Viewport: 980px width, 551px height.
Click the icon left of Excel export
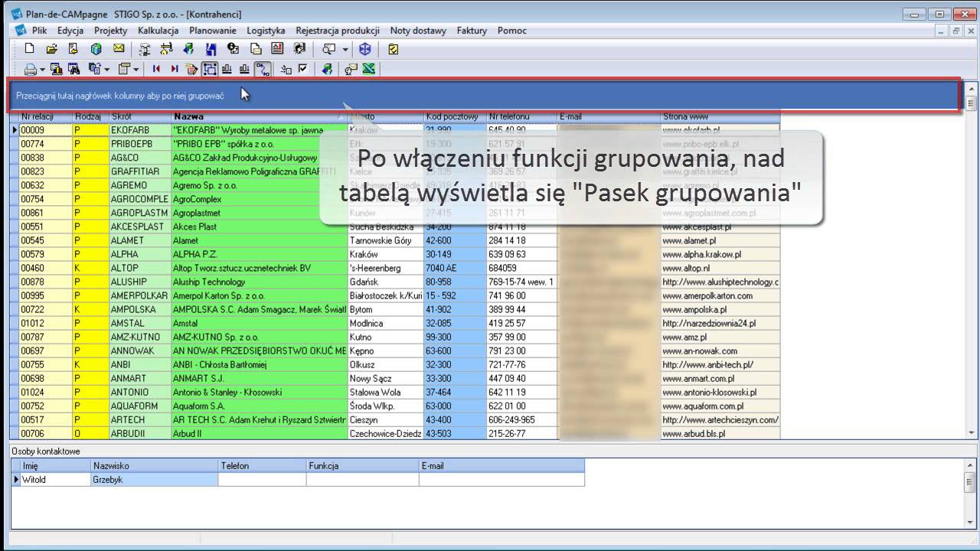pyautogui.click(x=351, y=69)
